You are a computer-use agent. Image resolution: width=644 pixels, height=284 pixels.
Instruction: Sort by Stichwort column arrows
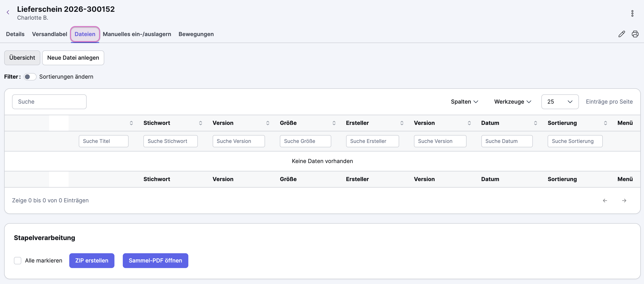[x=201, y=123]
